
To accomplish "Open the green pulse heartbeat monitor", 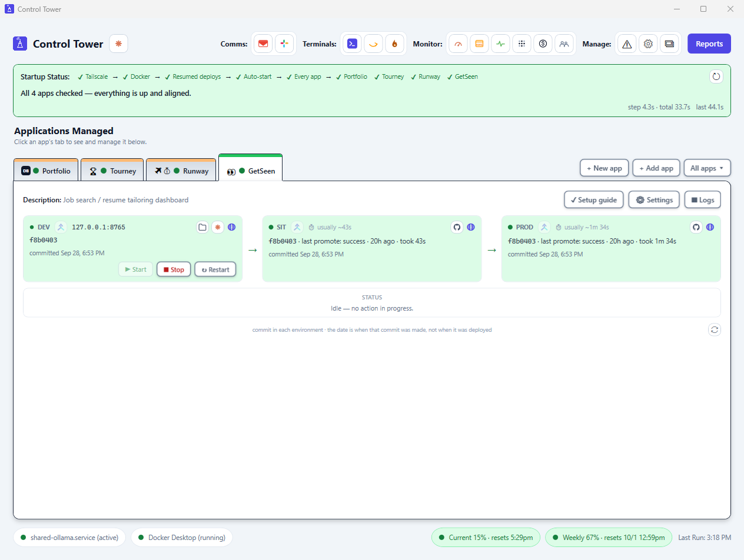I will pos(500,44).
